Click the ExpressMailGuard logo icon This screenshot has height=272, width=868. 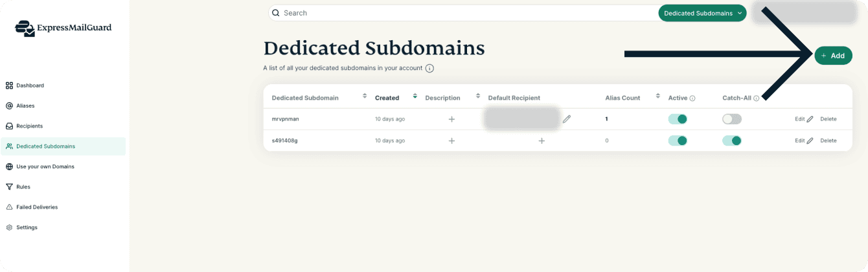(x=25, y=28)
